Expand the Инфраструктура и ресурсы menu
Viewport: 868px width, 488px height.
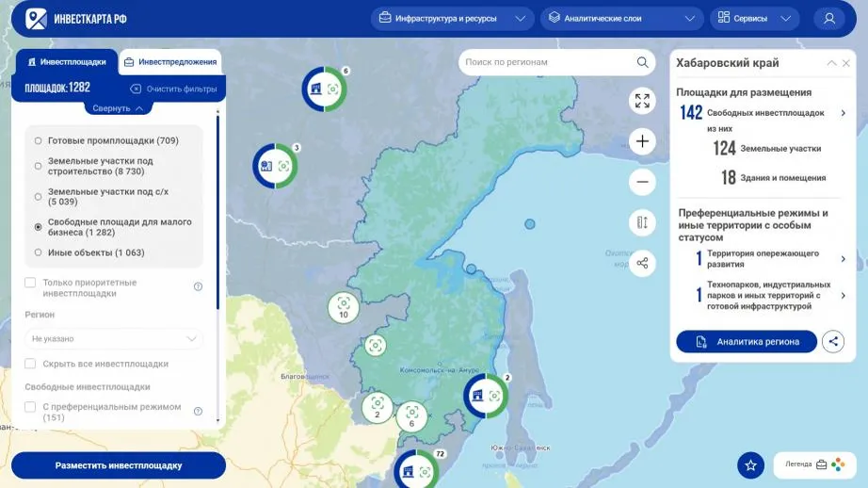pos(452,19)
